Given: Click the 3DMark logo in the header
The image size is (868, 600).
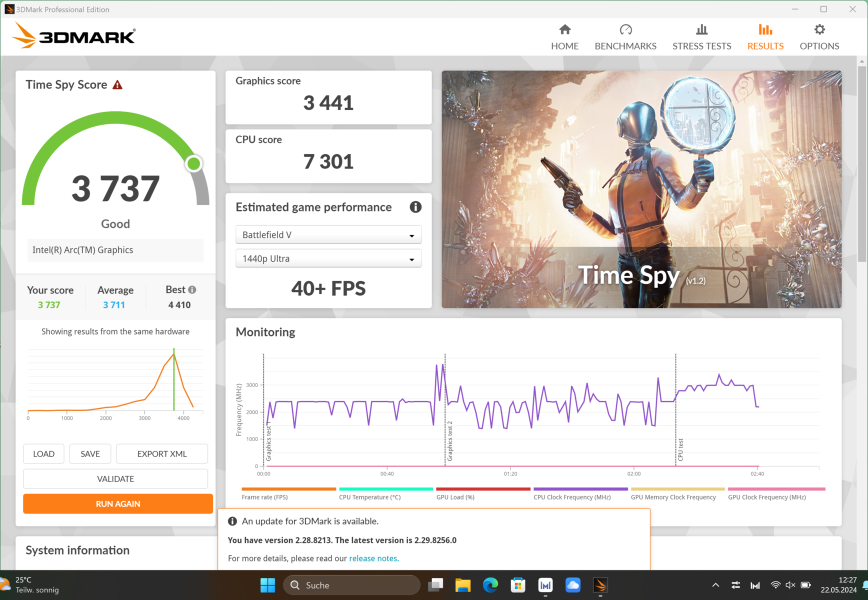Looking at the screenshot, I should [73, 35].
